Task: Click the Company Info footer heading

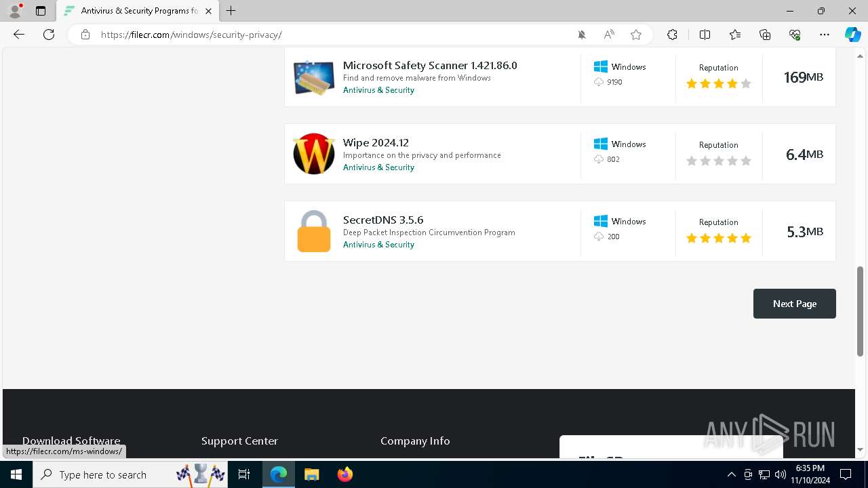Action: point(415,441)
